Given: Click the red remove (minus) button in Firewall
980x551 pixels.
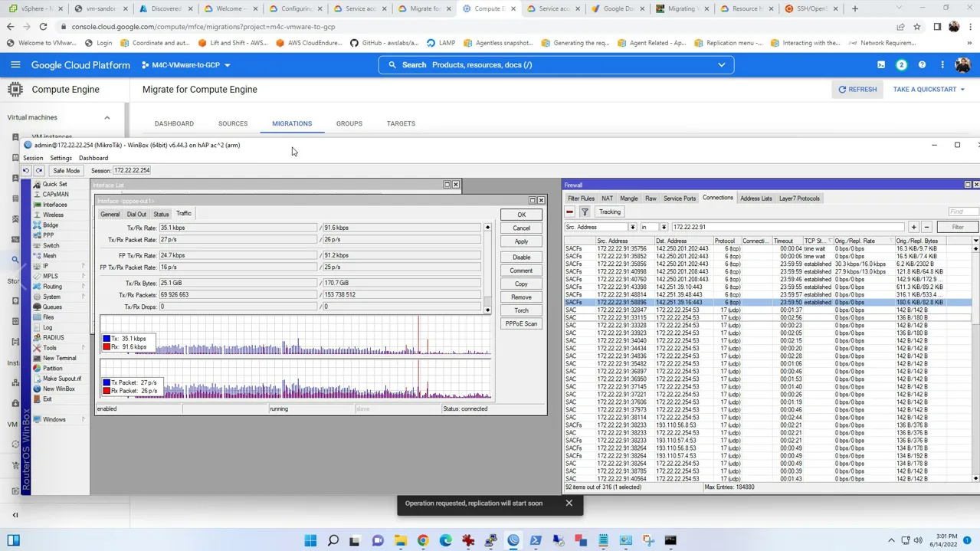Looking at the screenshot, I should 569,212.
